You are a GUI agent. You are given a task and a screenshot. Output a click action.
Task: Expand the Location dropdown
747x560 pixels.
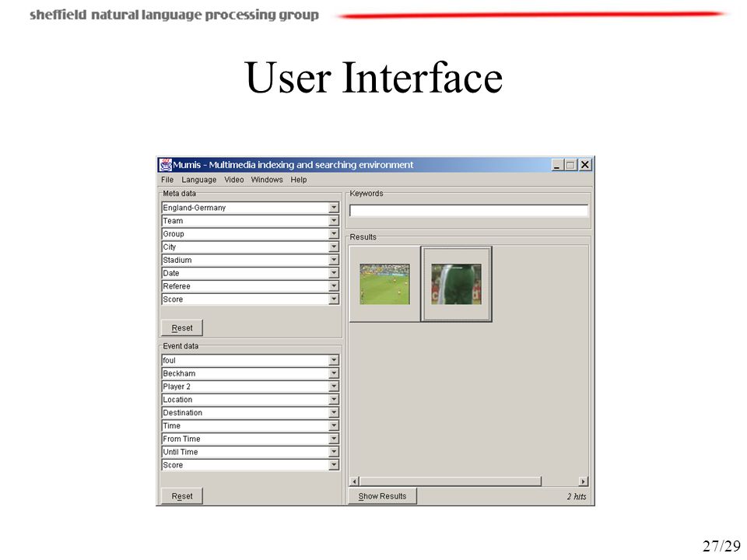click(x=334, y=400)
